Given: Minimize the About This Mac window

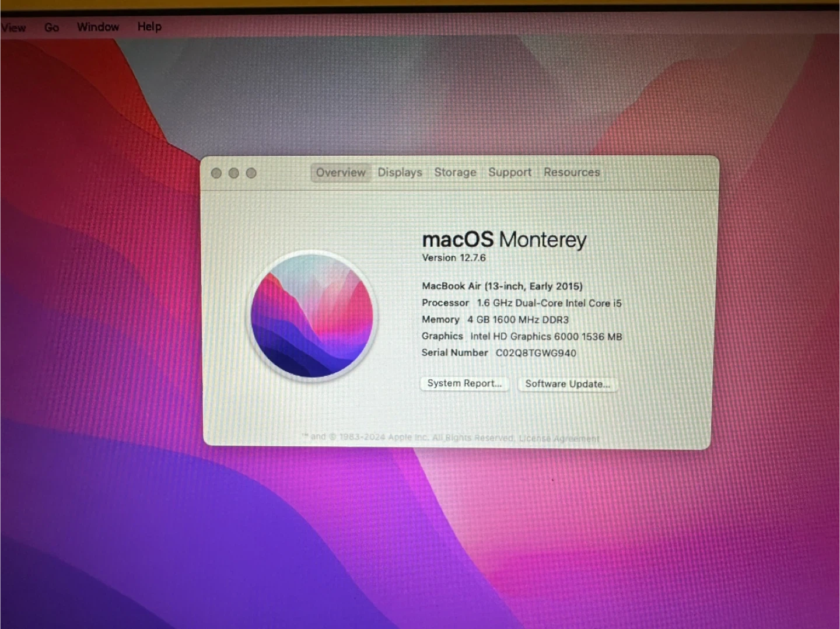Looking at the screenshot, I should tap(234, 173).
